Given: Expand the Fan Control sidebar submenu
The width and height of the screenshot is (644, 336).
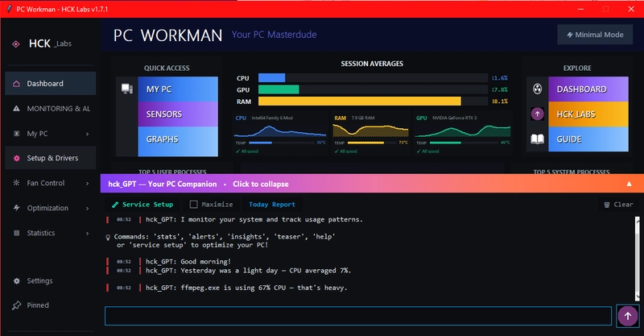Looking at the screenshot, I should click(87, 183).
